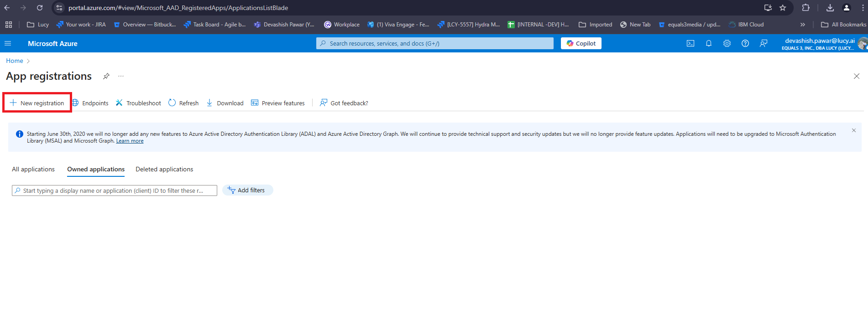The height and width of the screenshot is (319, 868).
Task: Focus the application name filter field
Action: coord(114,190)
